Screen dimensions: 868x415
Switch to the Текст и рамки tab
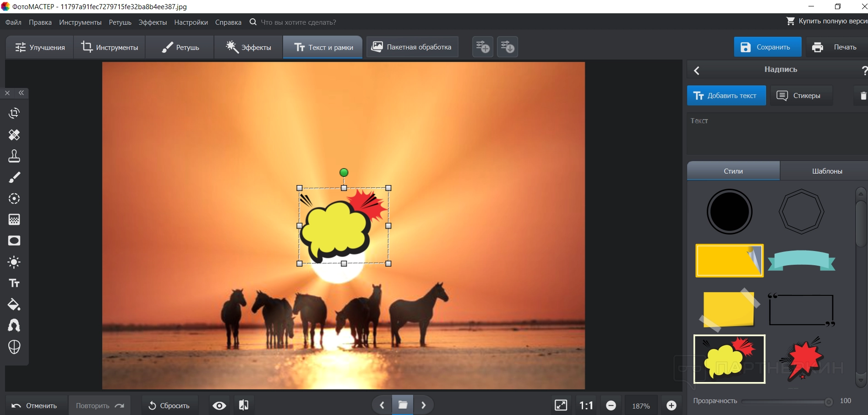pyautogui.click(x=323, y=47)
